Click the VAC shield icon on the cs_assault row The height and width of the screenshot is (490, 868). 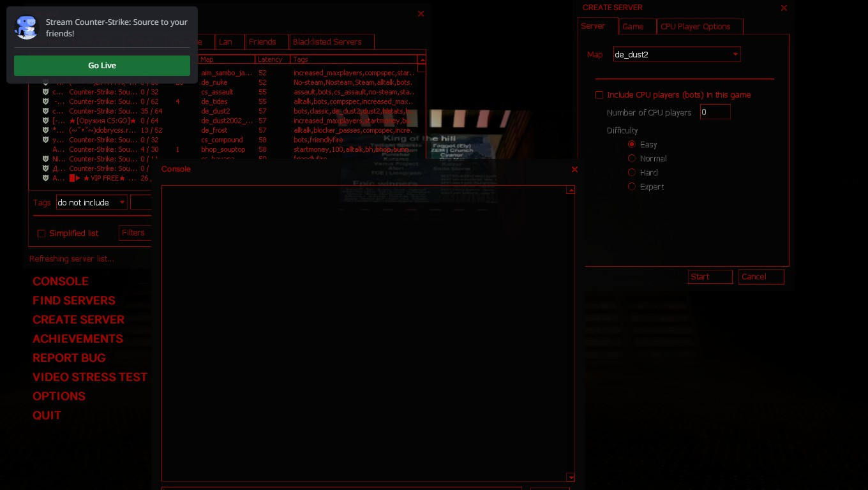click(45, 92)
